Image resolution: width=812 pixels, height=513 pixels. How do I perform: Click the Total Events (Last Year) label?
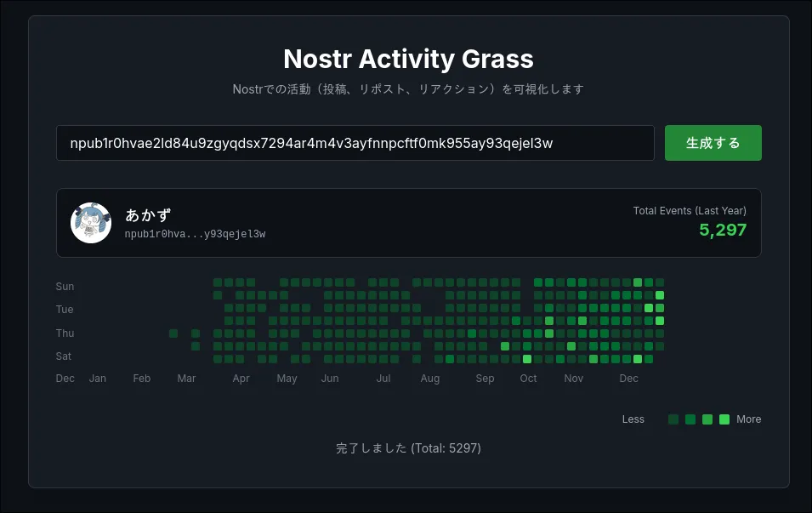tap(690, 210)
